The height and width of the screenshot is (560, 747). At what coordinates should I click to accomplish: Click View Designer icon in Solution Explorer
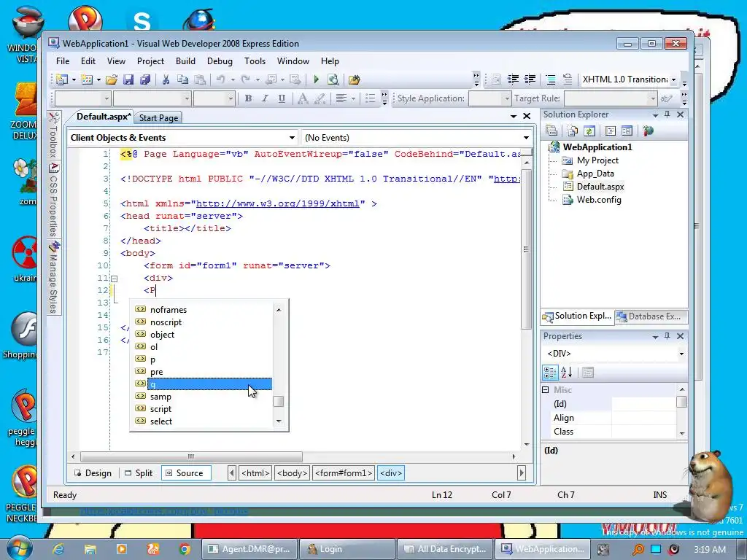coord(627,131)
